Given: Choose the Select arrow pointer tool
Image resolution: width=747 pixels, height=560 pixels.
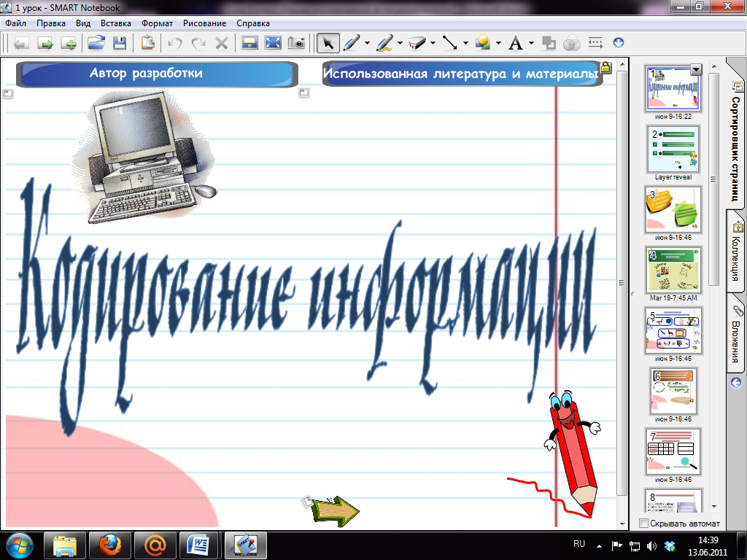Looking at the screenshot, I should pos(328,43).
